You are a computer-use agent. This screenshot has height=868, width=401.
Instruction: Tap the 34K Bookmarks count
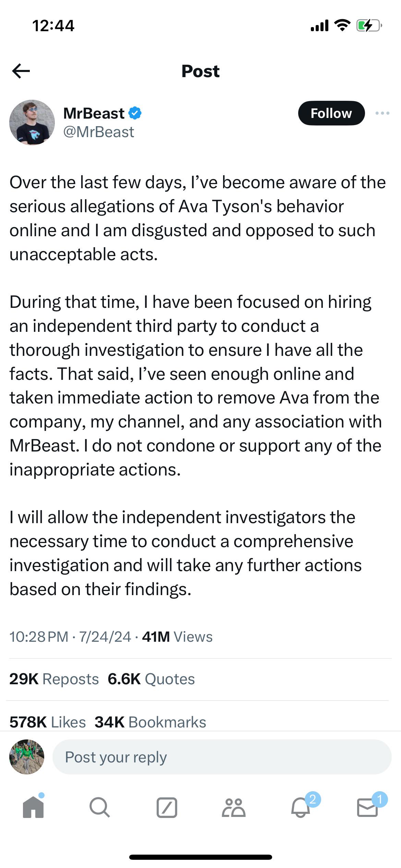(150, 722)
